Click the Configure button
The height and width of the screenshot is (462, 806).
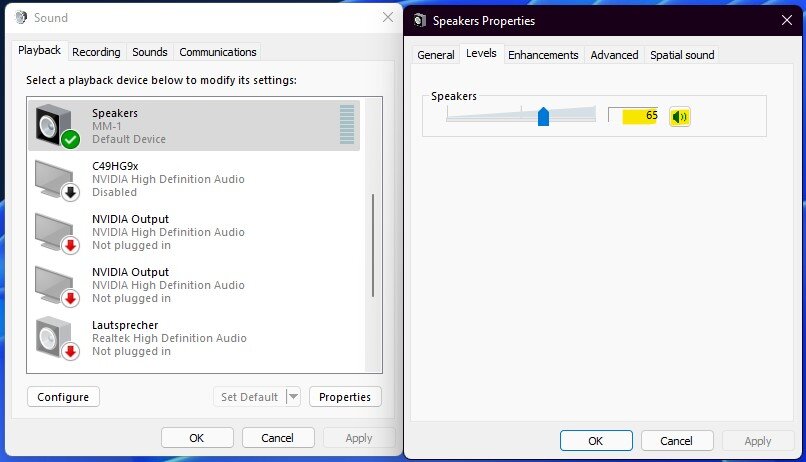(x=63, y=397)
